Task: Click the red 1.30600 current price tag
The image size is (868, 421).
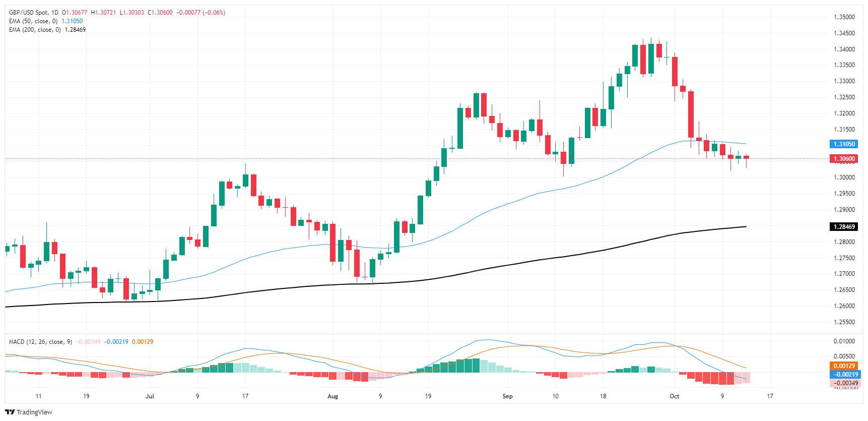Action: (844, 159)
